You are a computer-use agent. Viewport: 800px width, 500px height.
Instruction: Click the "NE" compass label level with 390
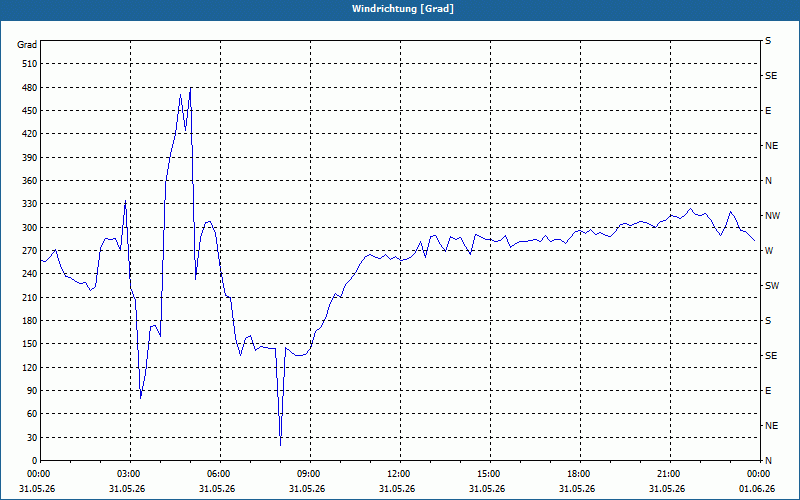(771, 146)
